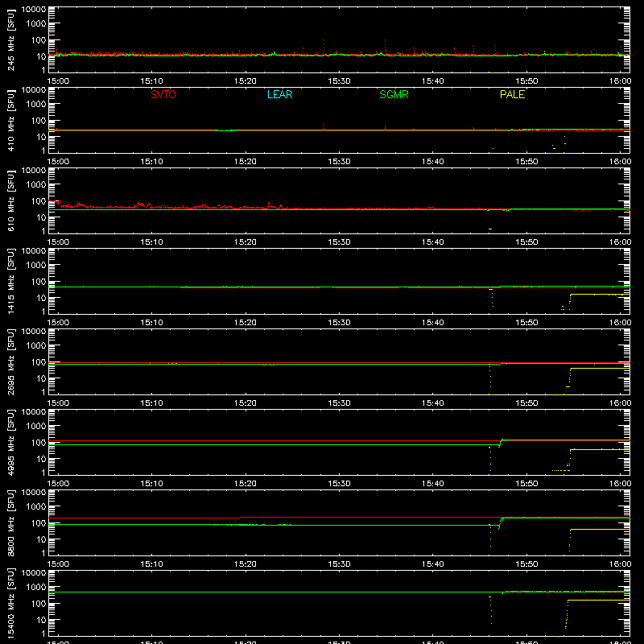This screenshot has width=644, height=644.
Task: Click the 15:30 tick under the 8800 MHz plot
Action: click(339, 564)
